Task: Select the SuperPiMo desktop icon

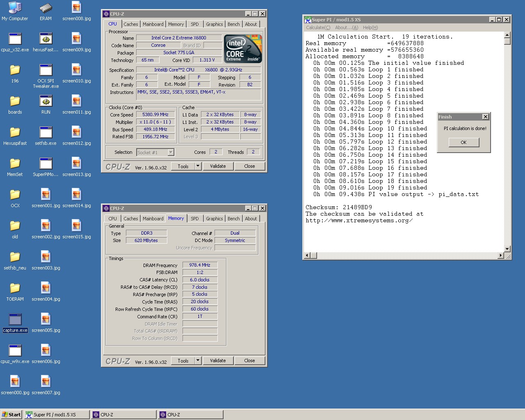Action: point(46,167)
